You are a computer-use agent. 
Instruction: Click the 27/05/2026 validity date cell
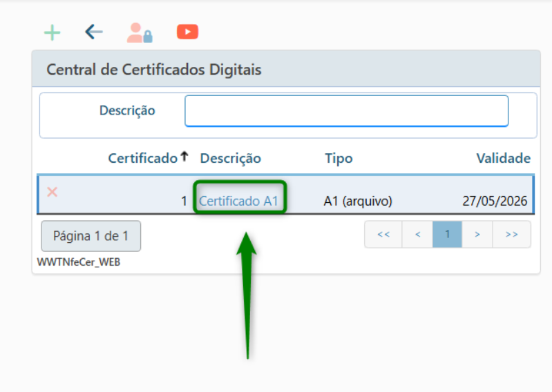pyautogui.click(x=495, y=201)
